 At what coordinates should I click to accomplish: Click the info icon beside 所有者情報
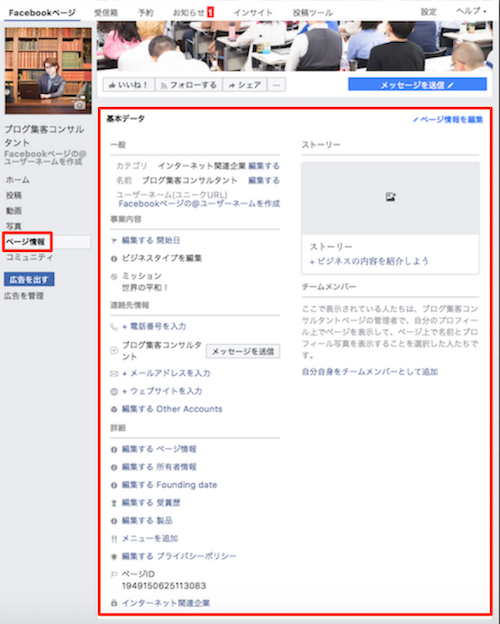[114, 467]
